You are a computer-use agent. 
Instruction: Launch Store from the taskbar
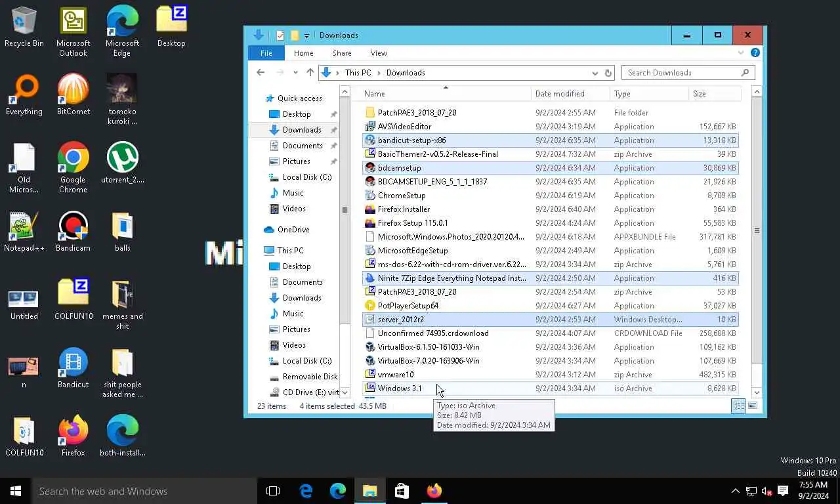[402, 491]
